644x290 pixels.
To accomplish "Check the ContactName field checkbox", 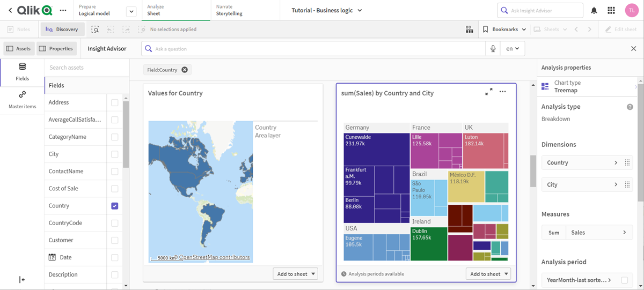I will click(x=115, y=172).
